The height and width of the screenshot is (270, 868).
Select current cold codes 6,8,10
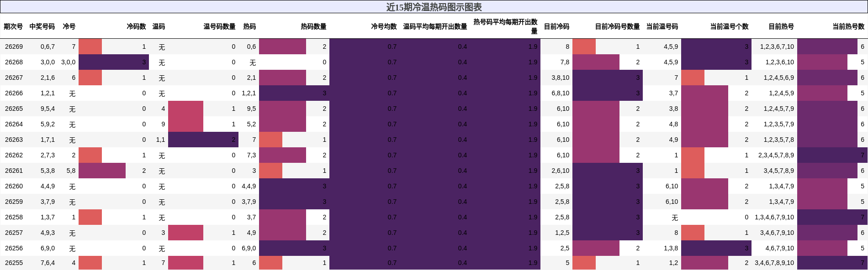[x=561, y=93]
